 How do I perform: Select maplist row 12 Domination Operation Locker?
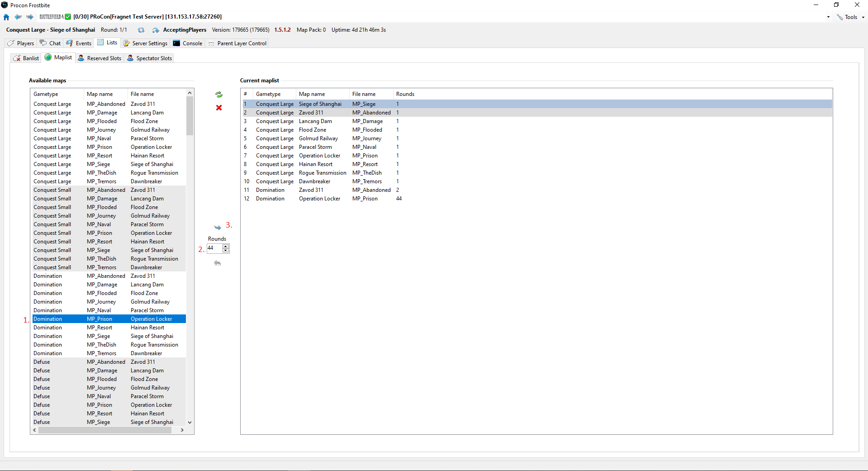click(537, 199)
